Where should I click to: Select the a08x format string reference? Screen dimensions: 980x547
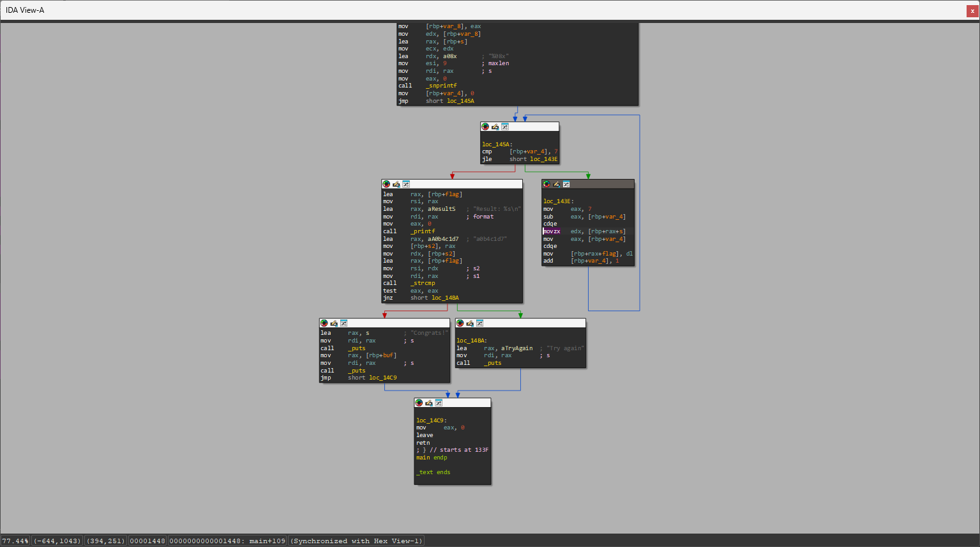450,56
